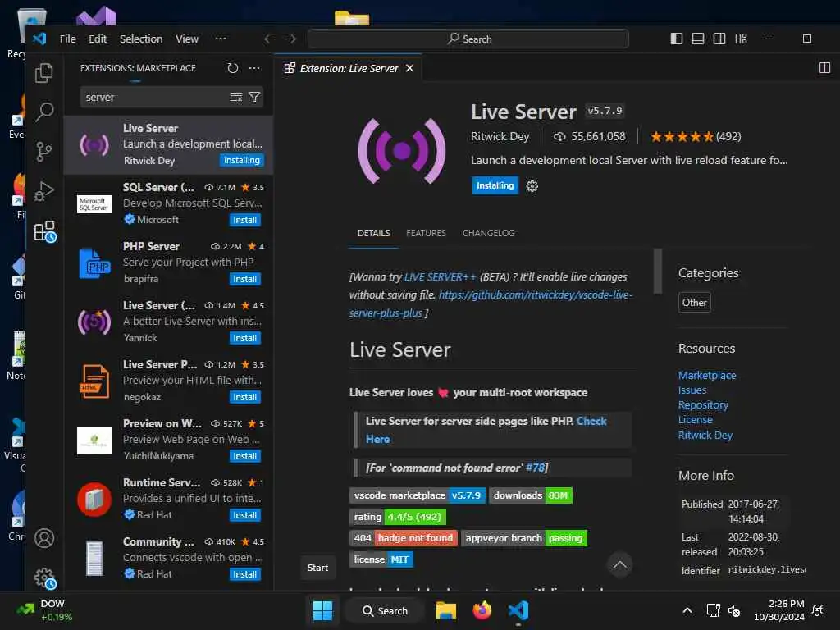Open the Explorer view in activity bar

coord(44,73)
